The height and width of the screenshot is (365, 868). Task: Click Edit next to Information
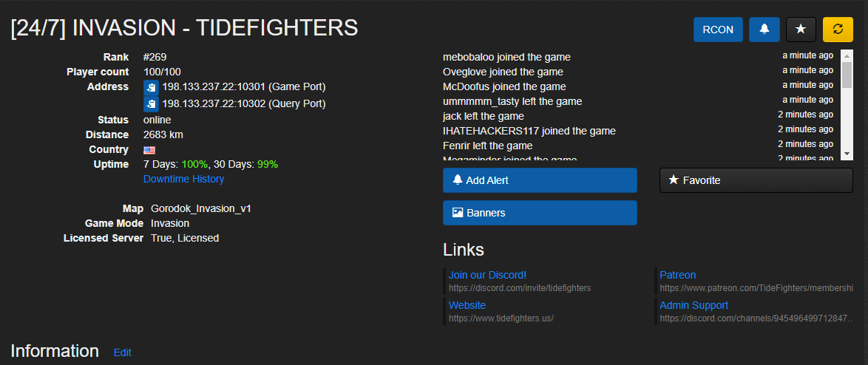click(x=123, y=352)
